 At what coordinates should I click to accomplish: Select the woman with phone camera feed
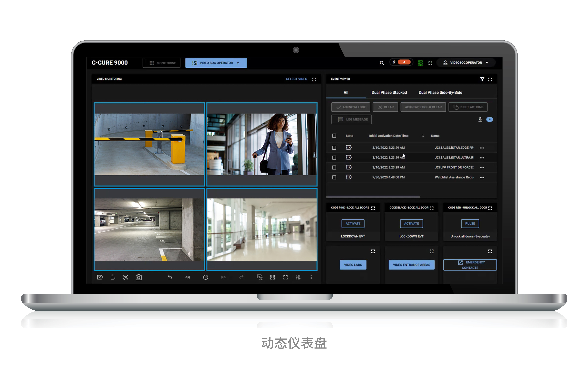tap(262, 144)
